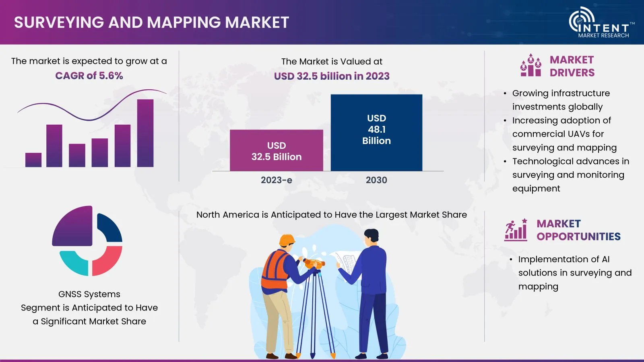644x362 pixels.
Task: Click the Market Opportunities heading
Action: 578,230
